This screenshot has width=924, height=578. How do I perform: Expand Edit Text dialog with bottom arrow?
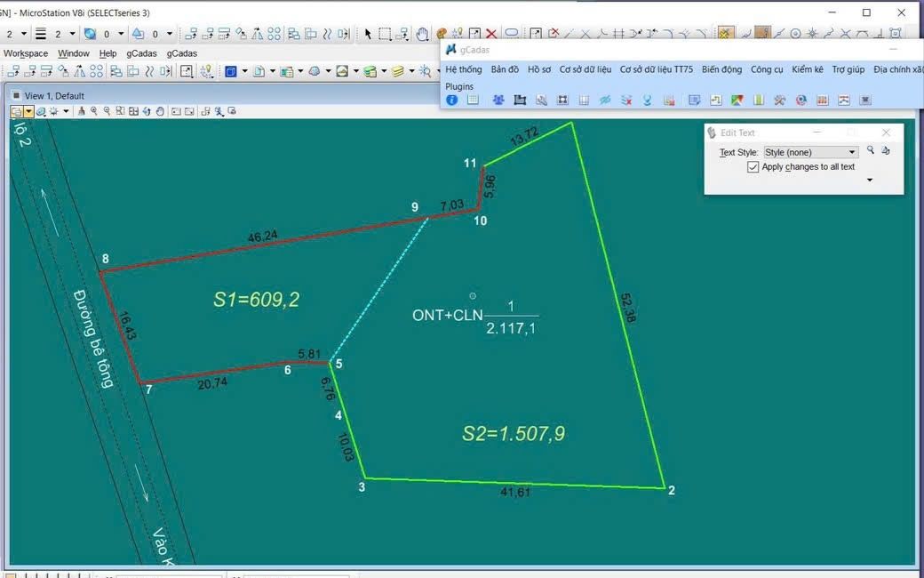pyautogui.click(x=870, y=181)
